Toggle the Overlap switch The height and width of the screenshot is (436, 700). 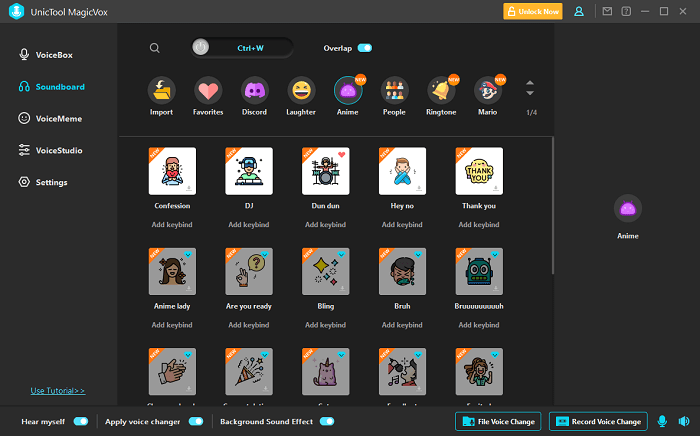pyautogui.click(x=365, y=48)
